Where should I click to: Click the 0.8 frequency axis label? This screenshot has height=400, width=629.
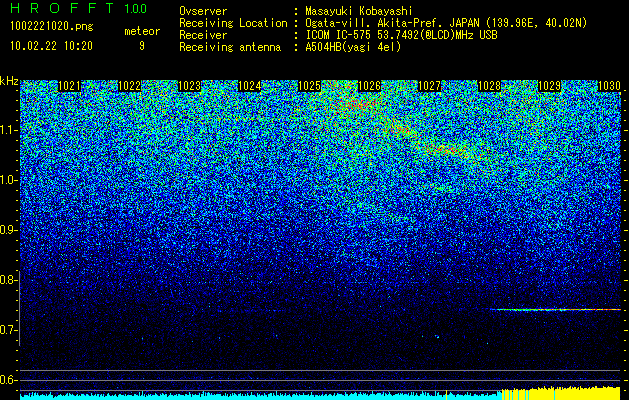8,280
